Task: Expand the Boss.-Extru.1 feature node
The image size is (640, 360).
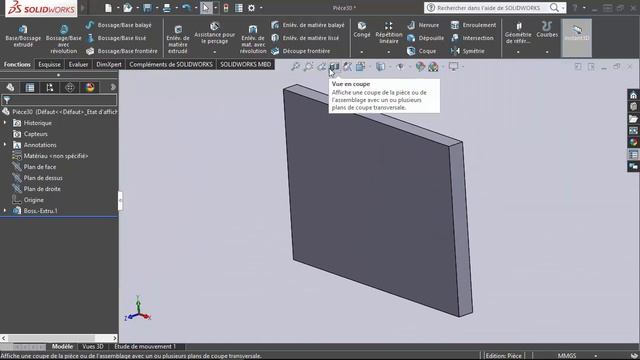Action: point(5,211)
